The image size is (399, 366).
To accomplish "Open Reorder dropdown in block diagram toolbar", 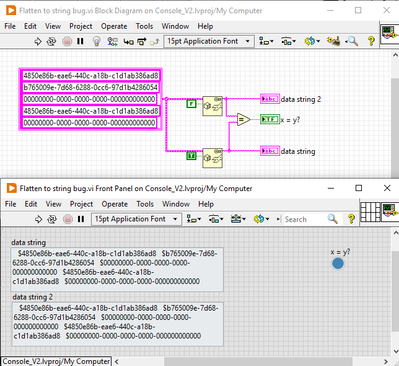I will click(x=311, y=41).
